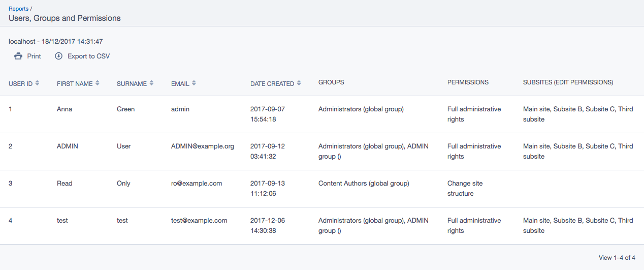Toggle Surname column sort arrows
This screenshot has width=644, height=270.
click(x=151, y=83)
